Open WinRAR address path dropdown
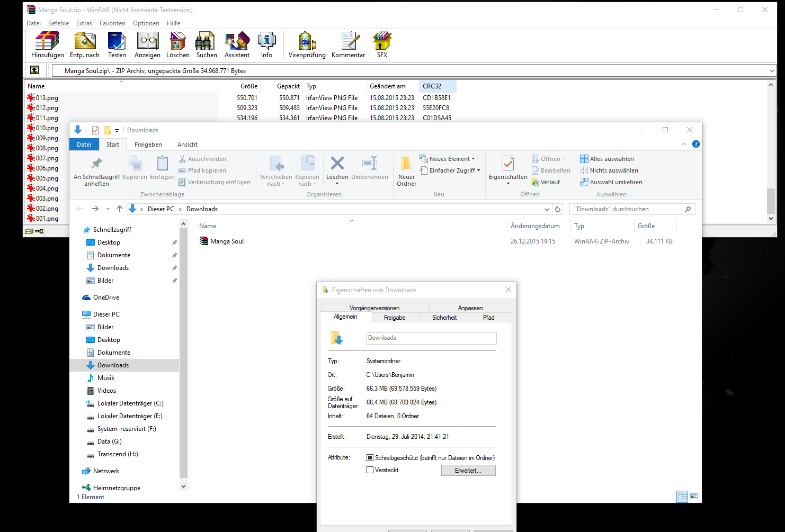Viewport: 785px width, 532px height. (772, 70)
